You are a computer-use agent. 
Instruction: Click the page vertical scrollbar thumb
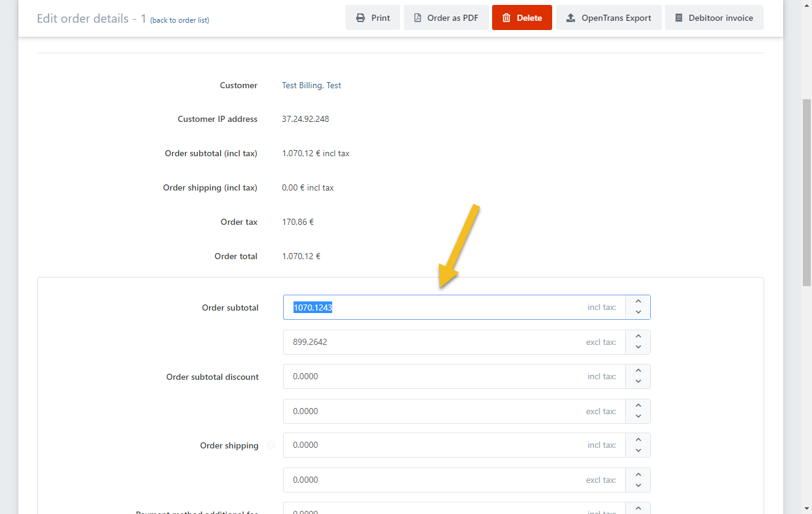[x=806, y=190]
